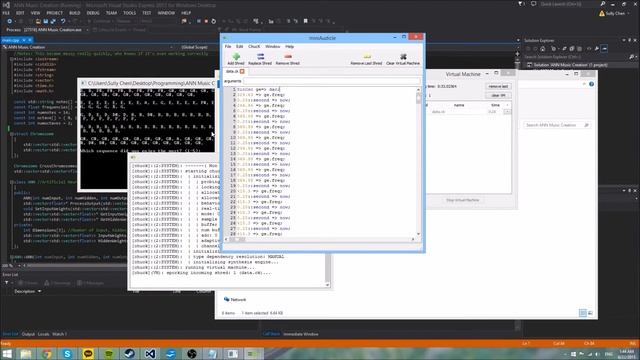The height and width of the screenshot is (360, 640).
Task: Click clear VM button in Virtual Machine window
Action: (498, 95)
